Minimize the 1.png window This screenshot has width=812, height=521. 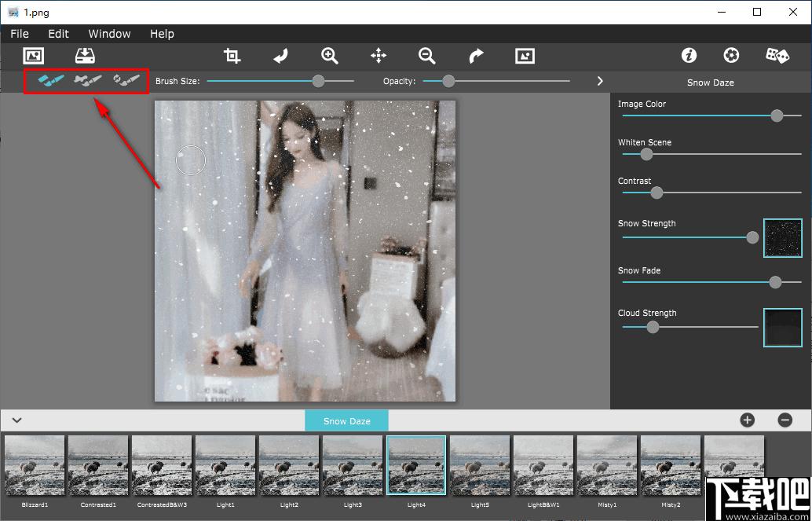click(722, 13)
